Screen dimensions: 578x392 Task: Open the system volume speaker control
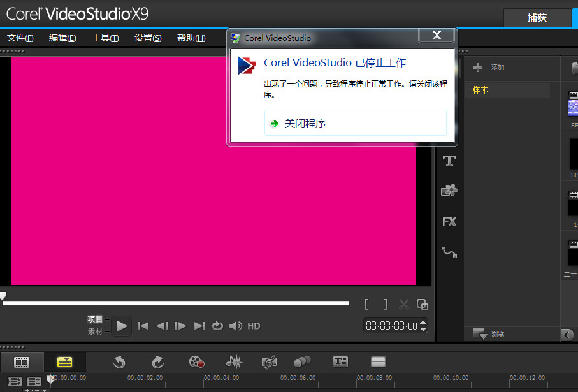[236, 326]
